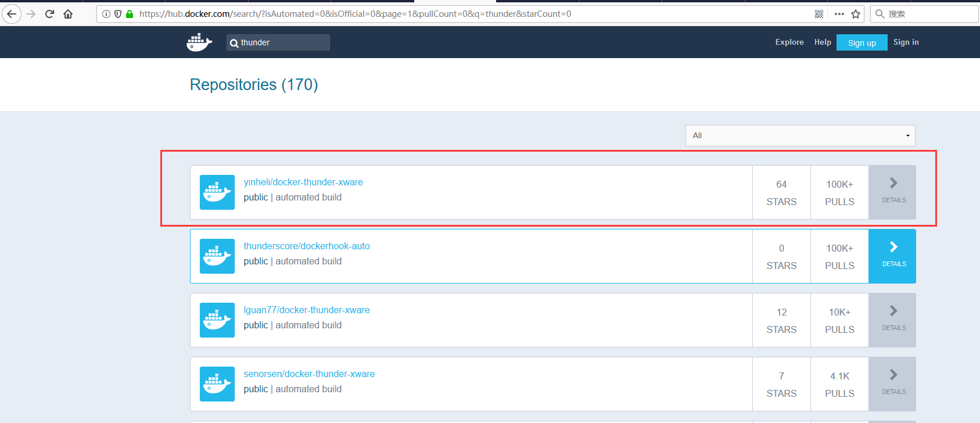This screenshot has height=423, width=980.
Task: Click the whale icon of thunderscore/dockerhook-auto
Action: (x=217, y=256)
